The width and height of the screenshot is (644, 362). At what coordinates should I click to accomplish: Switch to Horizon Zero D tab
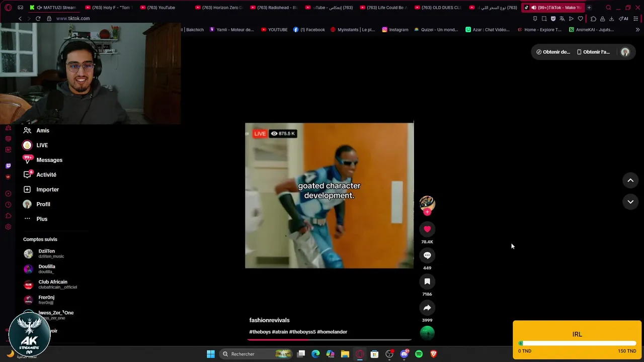(x=220, y=8)
